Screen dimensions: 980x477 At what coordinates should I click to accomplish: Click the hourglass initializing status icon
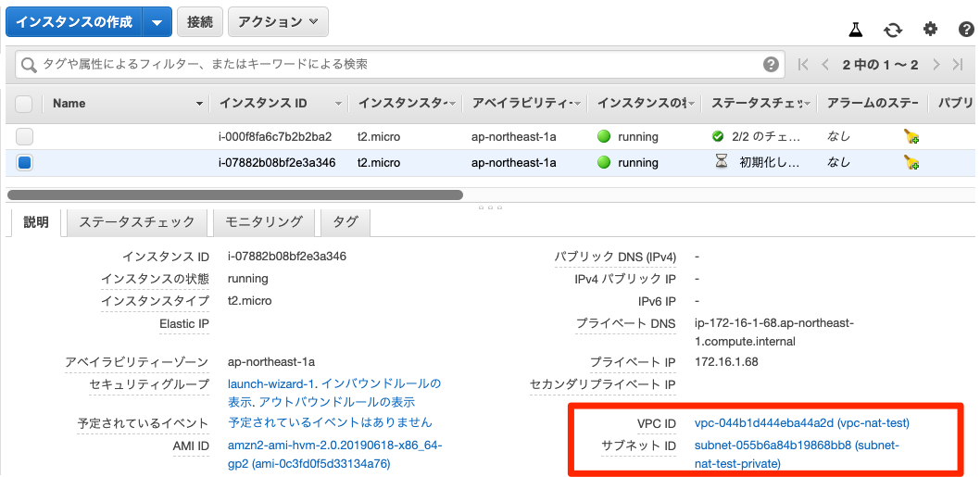722,162
